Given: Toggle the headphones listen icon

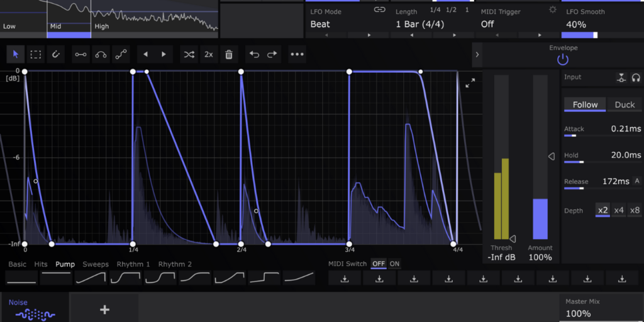Looking at the screenshot, I should [636, 77].
